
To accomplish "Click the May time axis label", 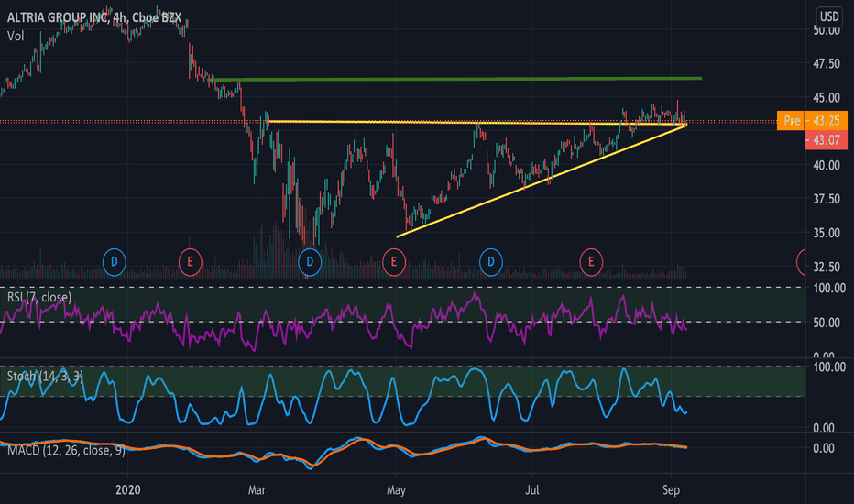I will [396, 490].
